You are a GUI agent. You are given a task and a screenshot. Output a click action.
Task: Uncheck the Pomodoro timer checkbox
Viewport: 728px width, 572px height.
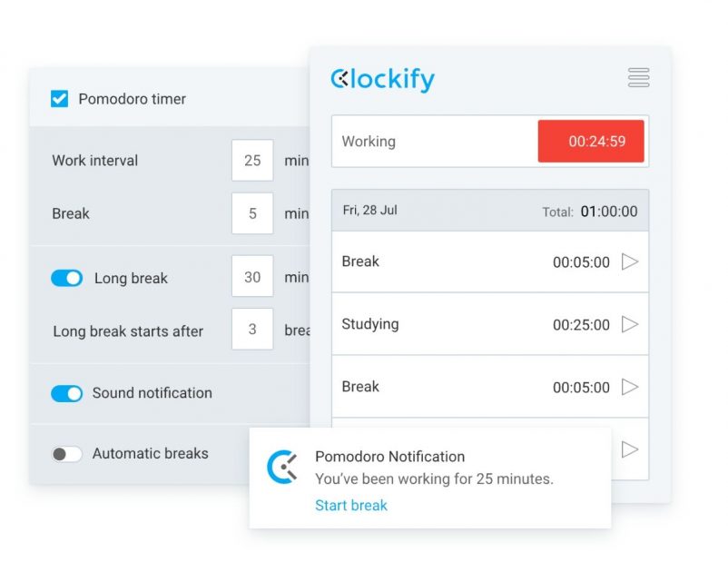[x=60, y=99]
